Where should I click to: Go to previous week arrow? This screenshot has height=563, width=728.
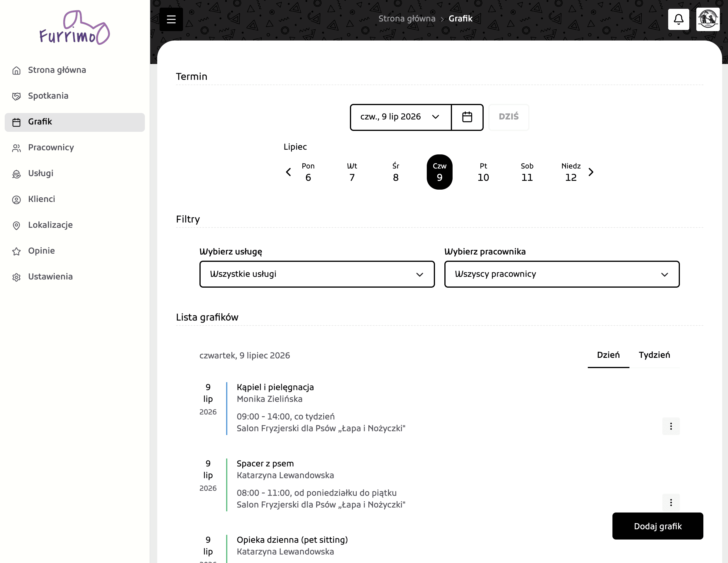(x=288, y=172)
